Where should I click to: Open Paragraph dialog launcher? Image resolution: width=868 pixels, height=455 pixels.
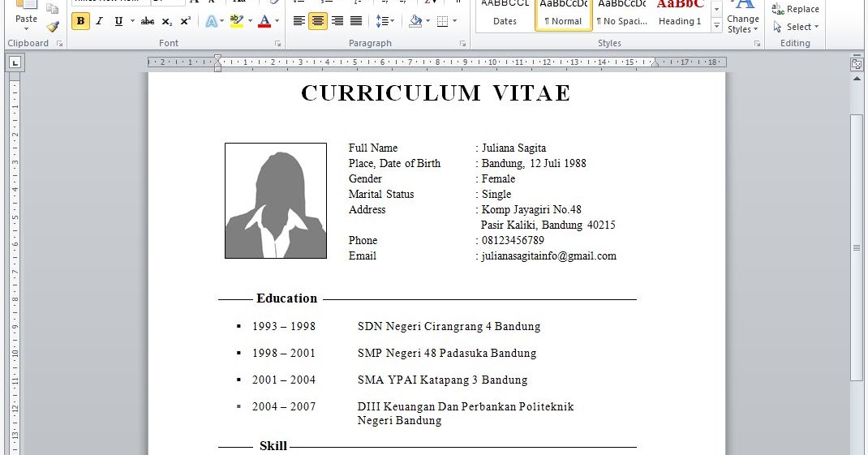click(x=462, y=43)
